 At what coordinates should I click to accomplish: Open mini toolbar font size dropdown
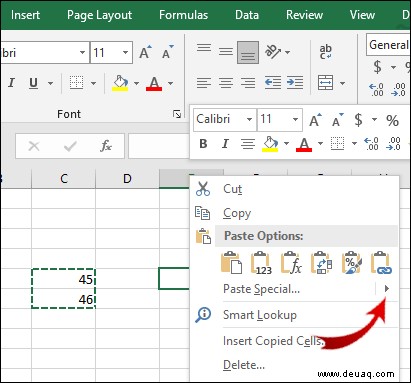click(x=295, y=119)
